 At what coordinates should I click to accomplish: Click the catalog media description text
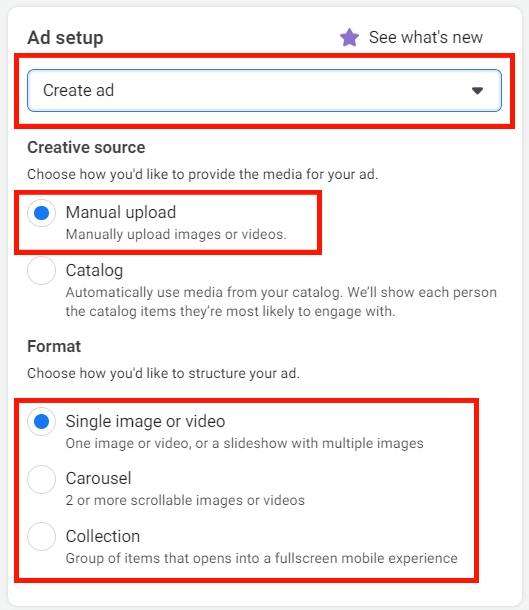pyautogui.click(x=281, y=302)
